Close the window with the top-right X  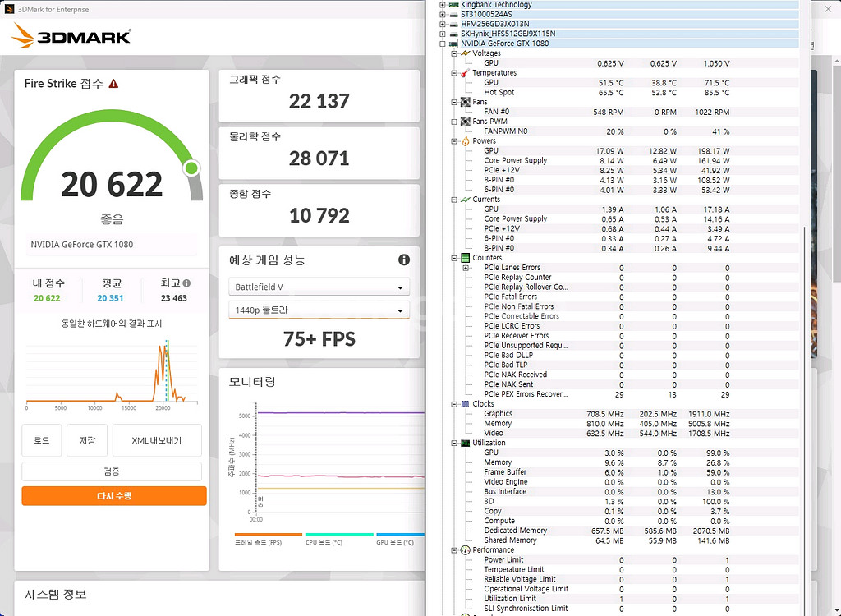pos(828,9)
